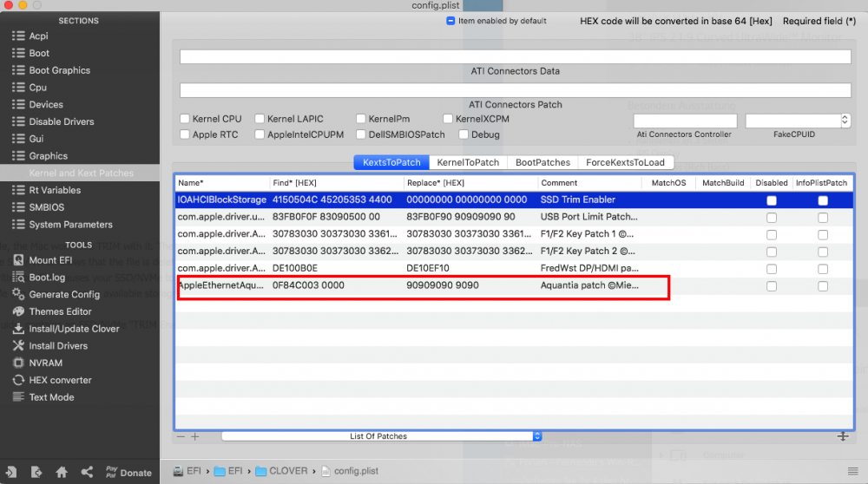Check Disabled for USB Port Limit Patch row
The image size is (868, 484).
[x=772, y=218]
